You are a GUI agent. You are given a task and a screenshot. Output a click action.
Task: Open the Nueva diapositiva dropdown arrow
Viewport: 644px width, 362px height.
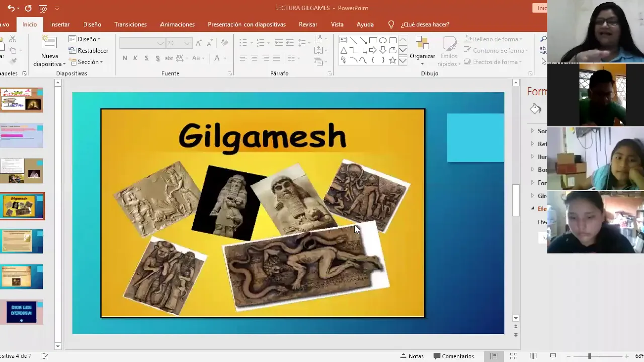pos(64,64)
